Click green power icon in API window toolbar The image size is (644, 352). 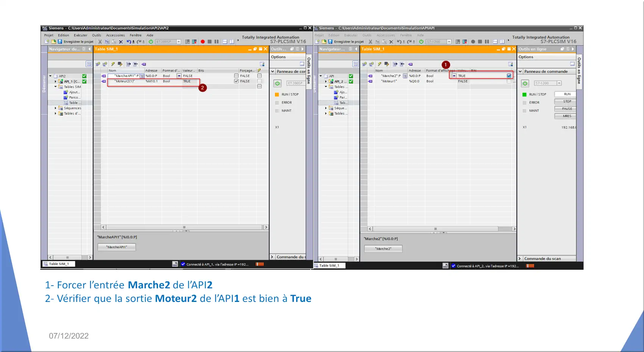point(421,42)
